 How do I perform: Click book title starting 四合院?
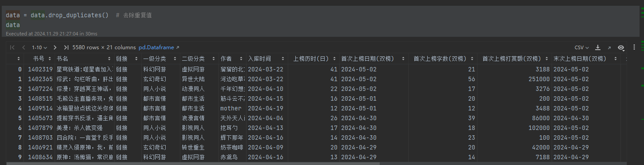coord(84,137)
